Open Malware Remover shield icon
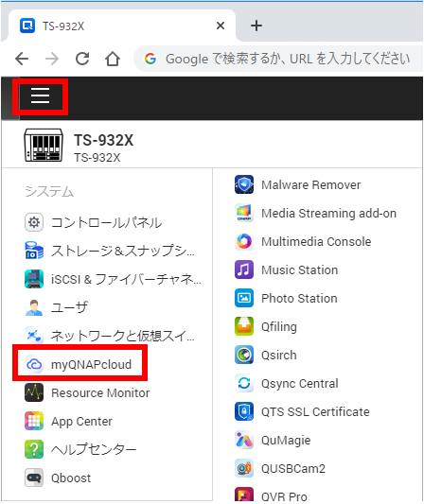Screen dimensions: 424x504 click(x=244, y=184)
